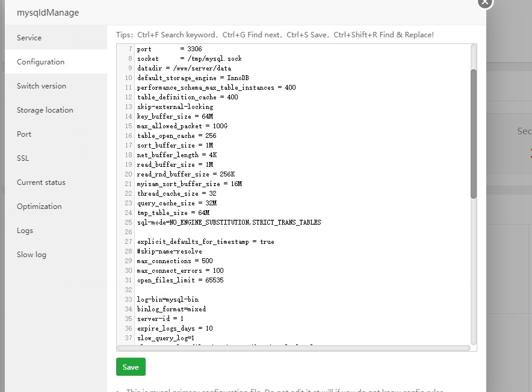View Current status page
The image size is (532, 392).
coord(41,182)
